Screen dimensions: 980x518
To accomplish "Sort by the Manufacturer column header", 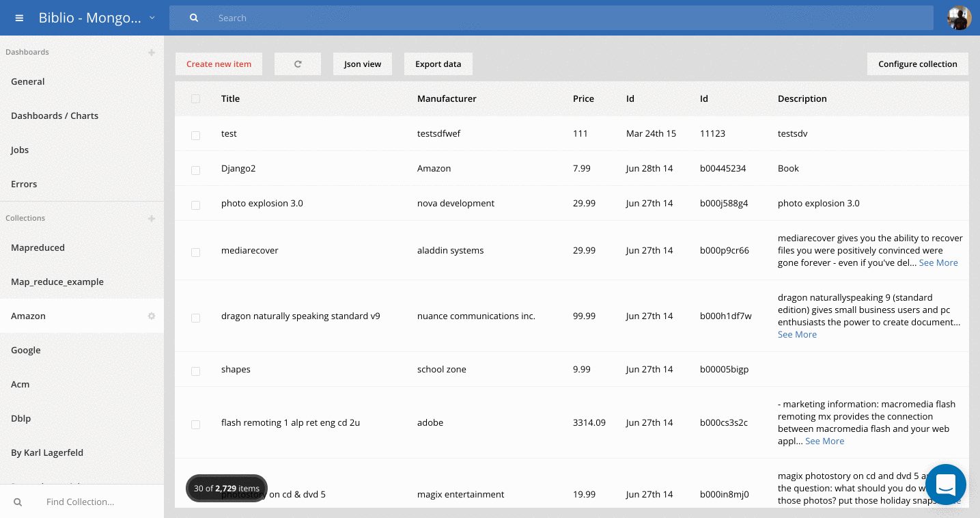I will pyautogui.click(x=447, y=98).
